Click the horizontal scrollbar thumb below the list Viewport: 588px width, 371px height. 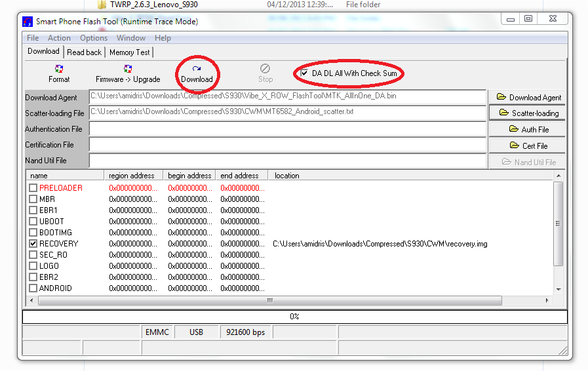[270, 300]
